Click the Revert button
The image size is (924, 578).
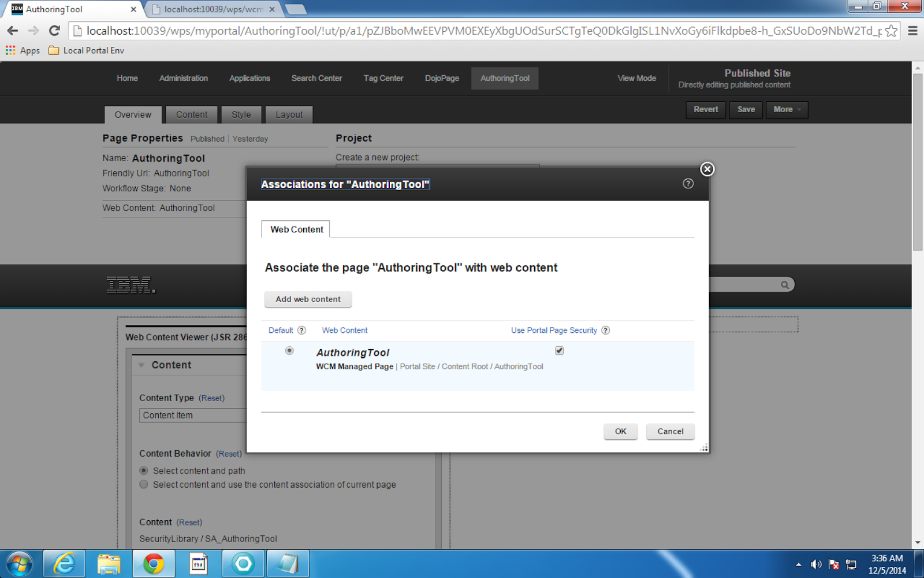(x=706, y=109)
